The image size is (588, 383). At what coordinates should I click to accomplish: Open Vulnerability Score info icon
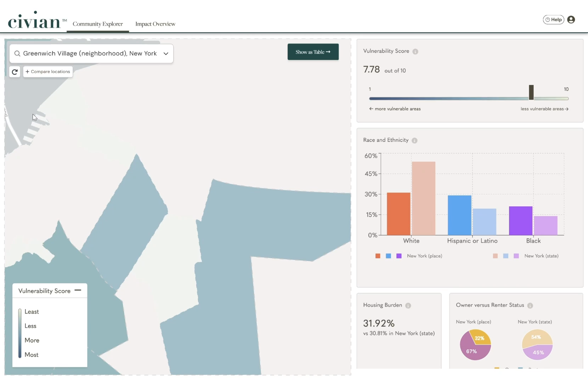[x=415, y=51]
